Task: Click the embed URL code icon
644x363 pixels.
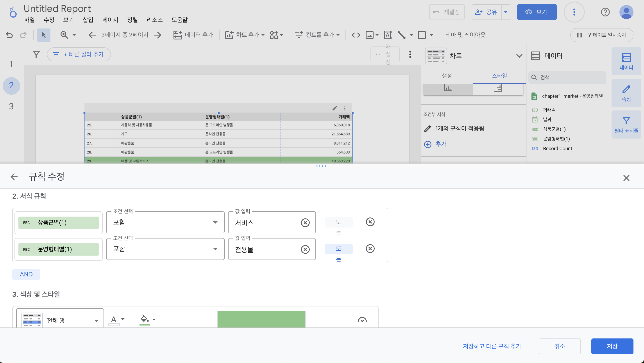Action: click(356, 35)
